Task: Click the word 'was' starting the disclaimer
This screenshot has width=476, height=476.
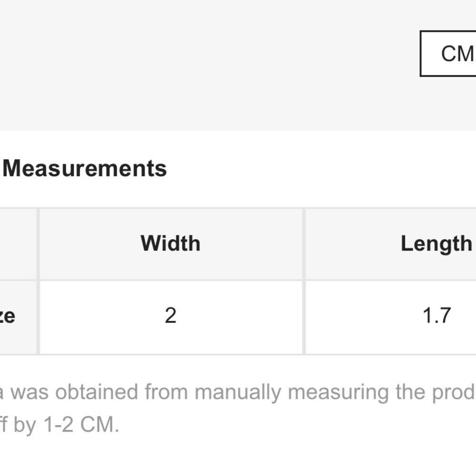Action: click(x=30, y=392)
